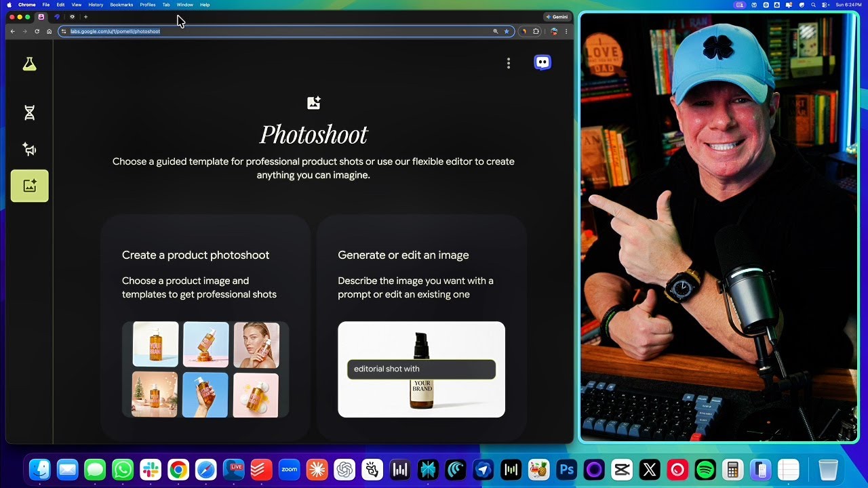Open the three-dot more options menu
The width and height of the screenshot is (868, 488).
pyautogui.click(x=509, y=63)
